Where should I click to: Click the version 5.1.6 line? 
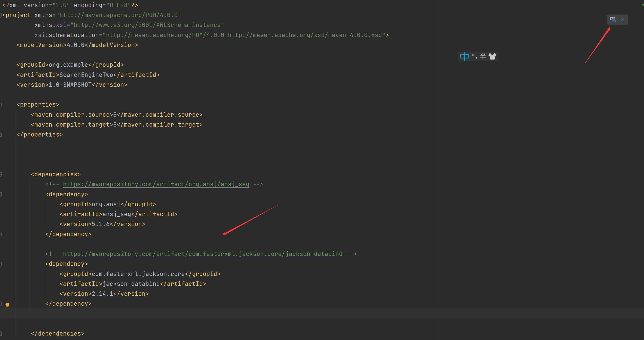[102, 224]
